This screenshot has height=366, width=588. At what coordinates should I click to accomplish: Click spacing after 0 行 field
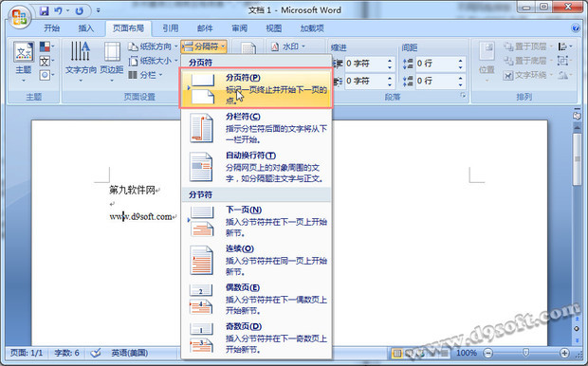436,81
